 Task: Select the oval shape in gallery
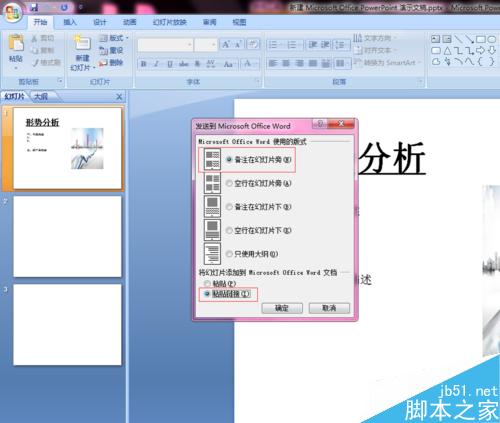492,39
